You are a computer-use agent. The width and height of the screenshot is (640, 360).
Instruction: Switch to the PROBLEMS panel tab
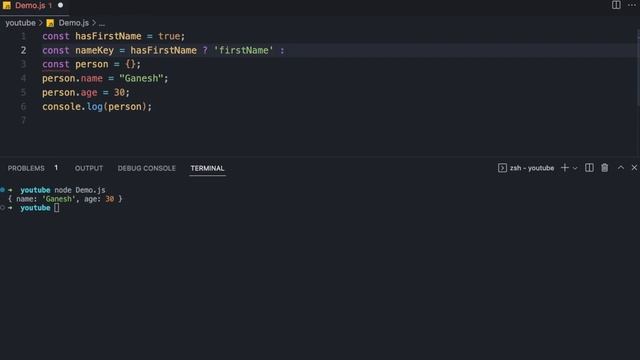pyautogui.click(x=26, y=168)
